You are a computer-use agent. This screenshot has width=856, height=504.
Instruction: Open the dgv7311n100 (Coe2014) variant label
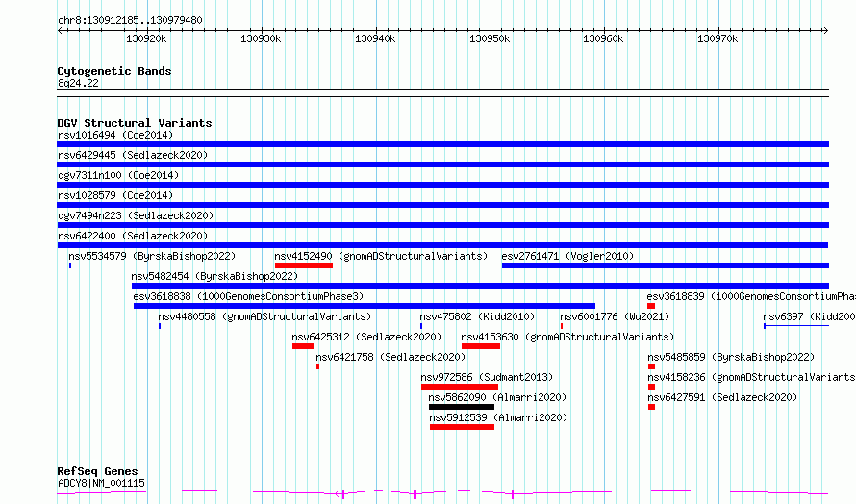(118, 175)
